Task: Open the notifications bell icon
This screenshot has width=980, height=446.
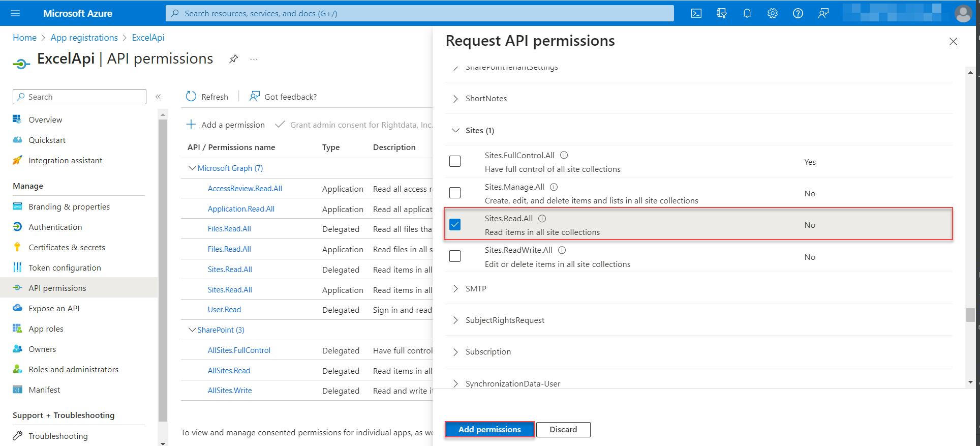Action: point(747,14)
